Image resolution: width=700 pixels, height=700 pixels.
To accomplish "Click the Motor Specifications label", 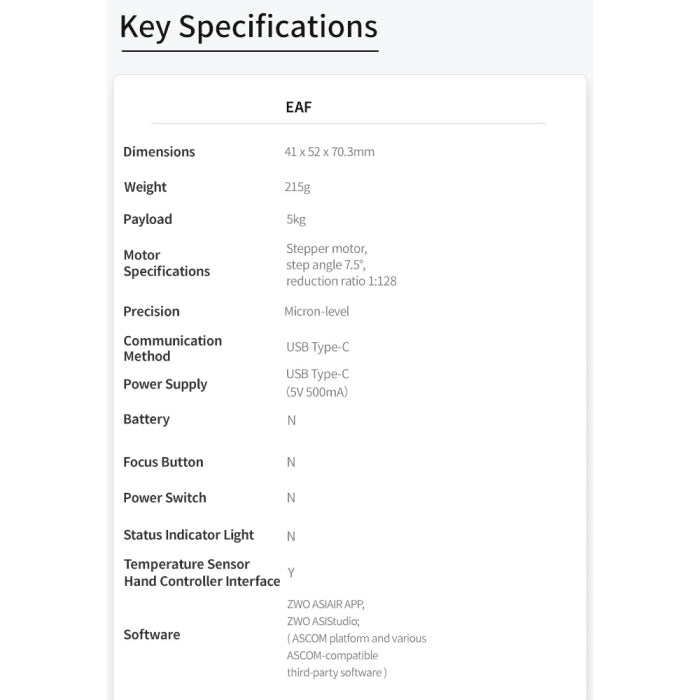I will pyautogui.click(x=167, y=263).
